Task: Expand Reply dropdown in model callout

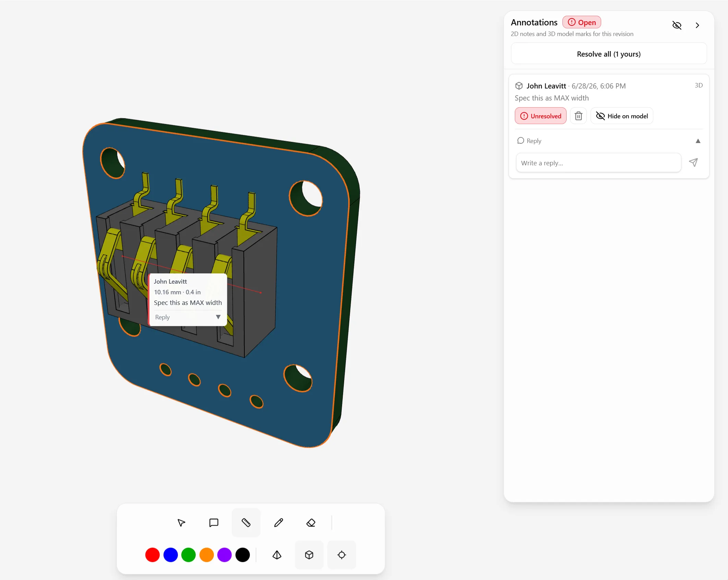Action: [218, 317]
